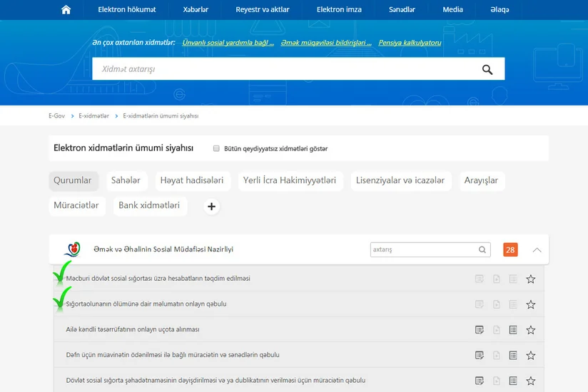Open Məcburi dövlət sosial sığortası üzrə hesabatların service
Screen dimensions: 588x392
tap(158, 279)
